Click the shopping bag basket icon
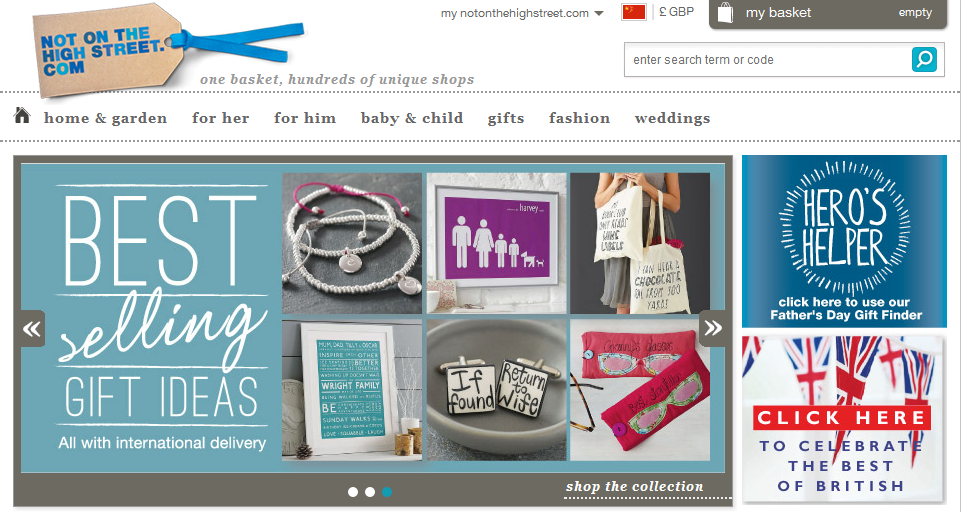This screenshot has height=512, width=961. 725,12
